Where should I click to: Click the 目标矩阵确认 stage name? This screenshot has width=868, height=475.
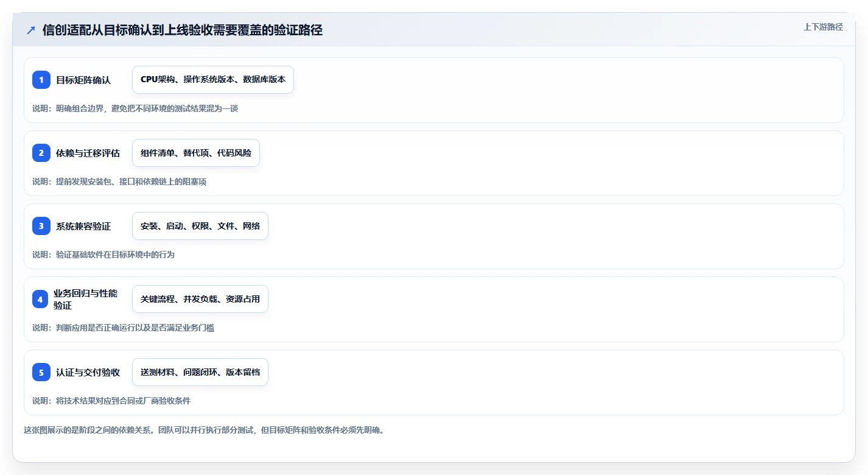pyautogui.click(x=83, y=80)
